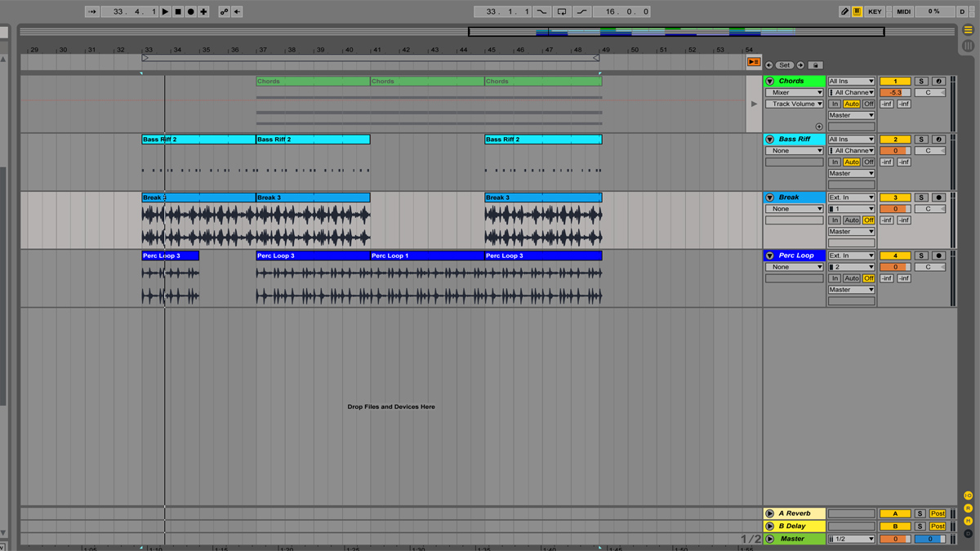Click the Break pan control C

(929, 209)
